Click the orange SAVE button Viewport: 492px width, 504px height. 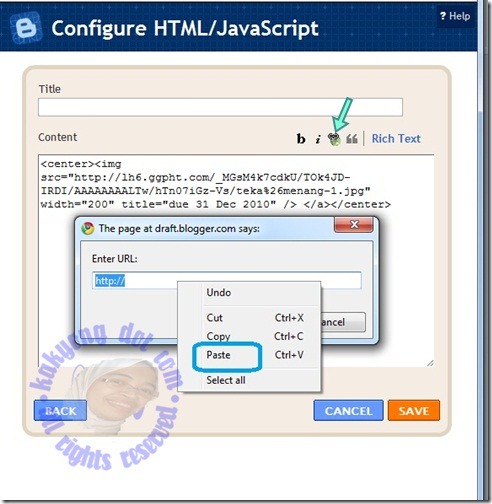click(x=414, y=411)
